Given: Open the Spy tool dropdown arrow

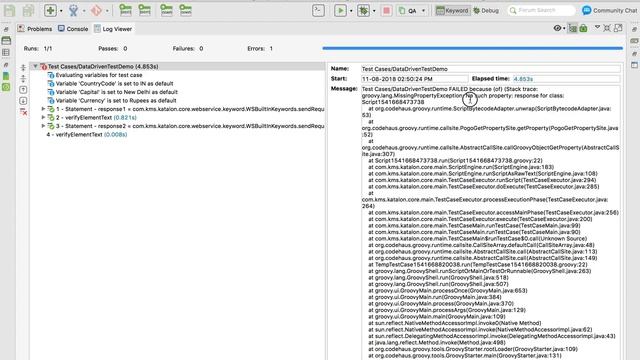Looking at the screenshot, I should (84, 11).
